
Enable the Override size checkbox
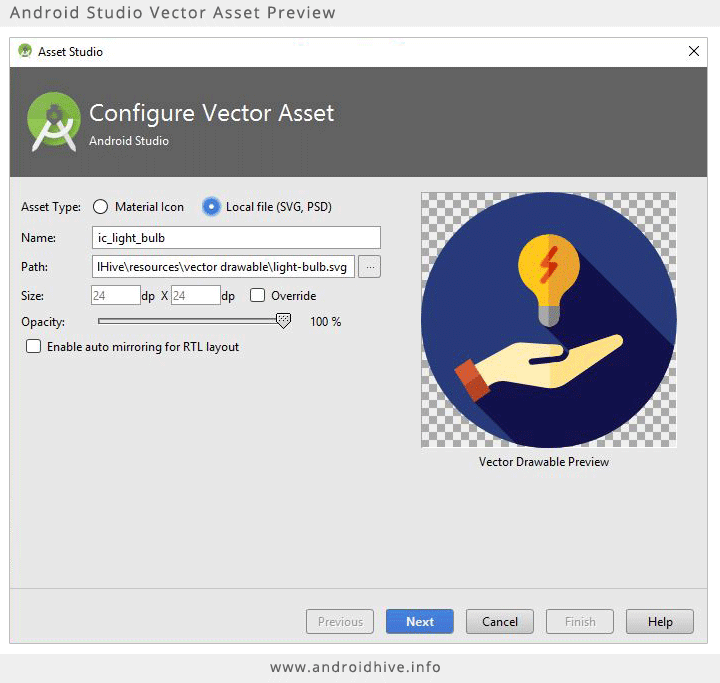pos(257,295)
